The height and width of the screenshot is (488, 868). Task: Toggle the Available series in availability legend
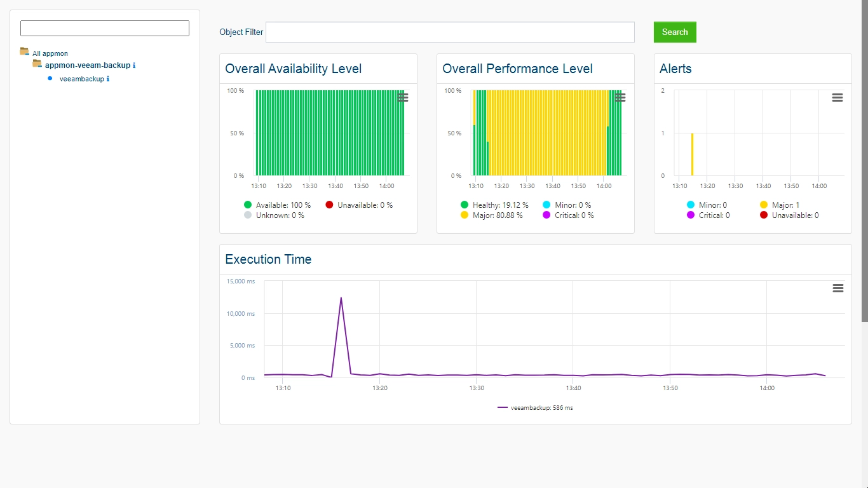pos(277,205)
